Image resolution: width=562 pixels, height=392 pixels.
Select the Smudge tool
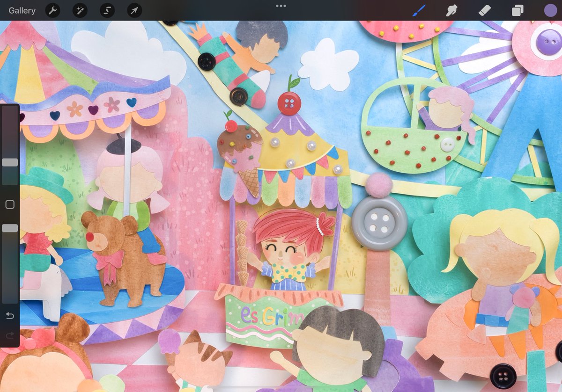pos(451,10)
